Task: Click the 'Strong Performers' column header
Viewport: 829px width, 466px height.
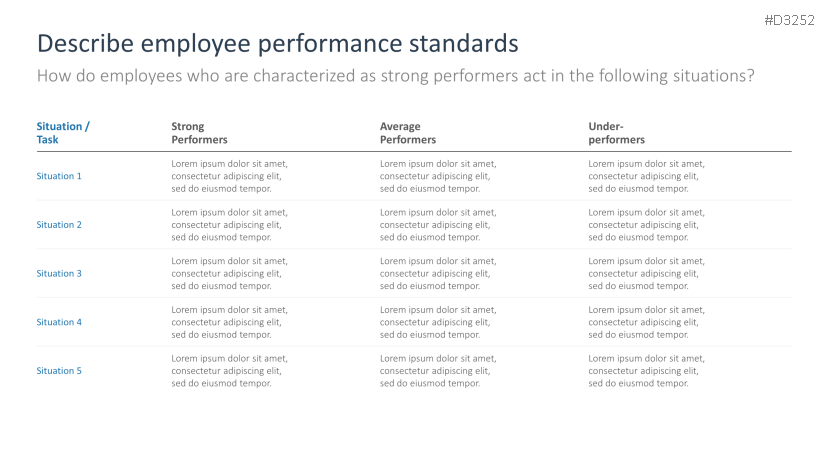Action: pos(199,133)
